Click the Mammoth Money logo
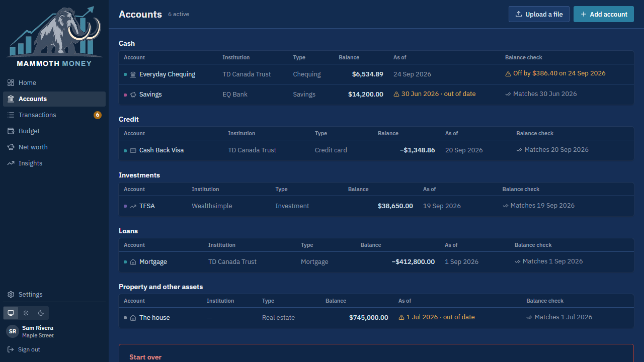This screenshot has height=362, width=644. pyautogui.click(x=54, y=36)
